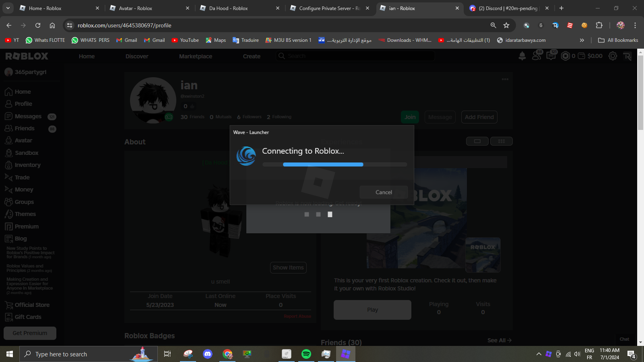
Task: Click the Windows taskbar search box
Action: 89,354
